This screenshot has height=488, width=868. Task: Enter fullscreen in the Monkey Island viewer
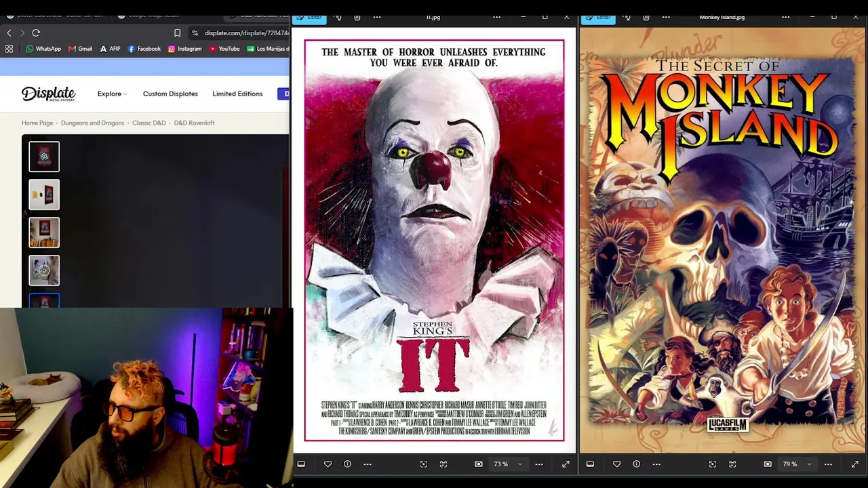[854, 464]
